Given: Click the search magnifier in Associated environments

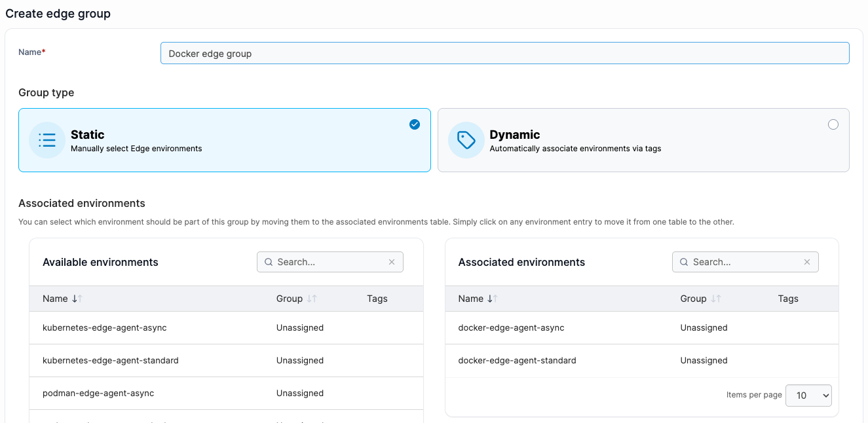Looking at the screenshot, I should [684, 262].
